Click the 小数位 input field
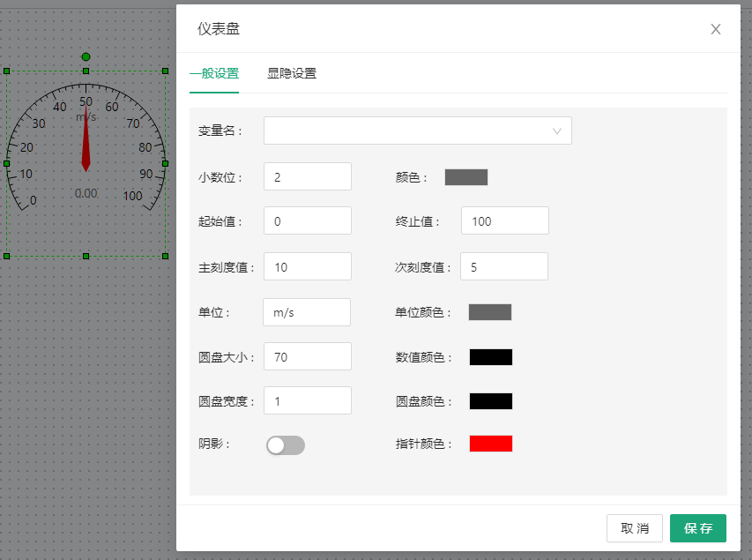Screen dimensions: 752x560 pos(307,176)
